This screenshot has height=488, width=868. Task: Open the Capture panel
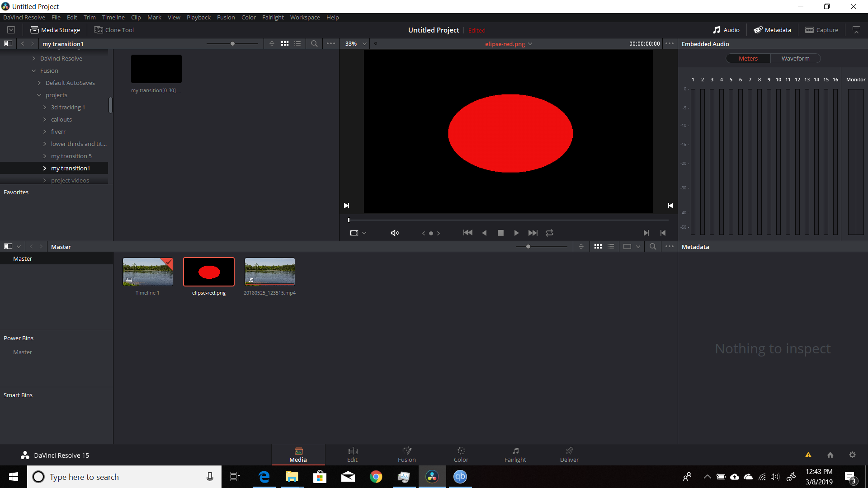click(x=821, y=30)
